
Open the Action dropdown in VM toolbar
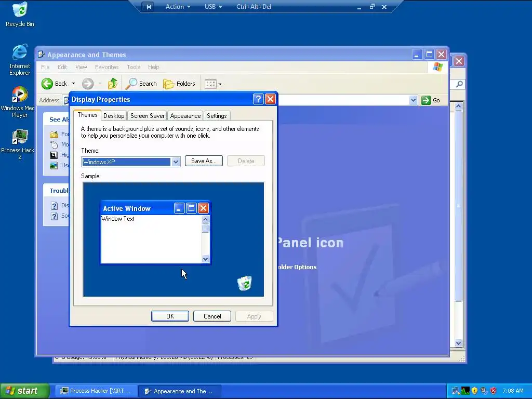tap(178, 7)
